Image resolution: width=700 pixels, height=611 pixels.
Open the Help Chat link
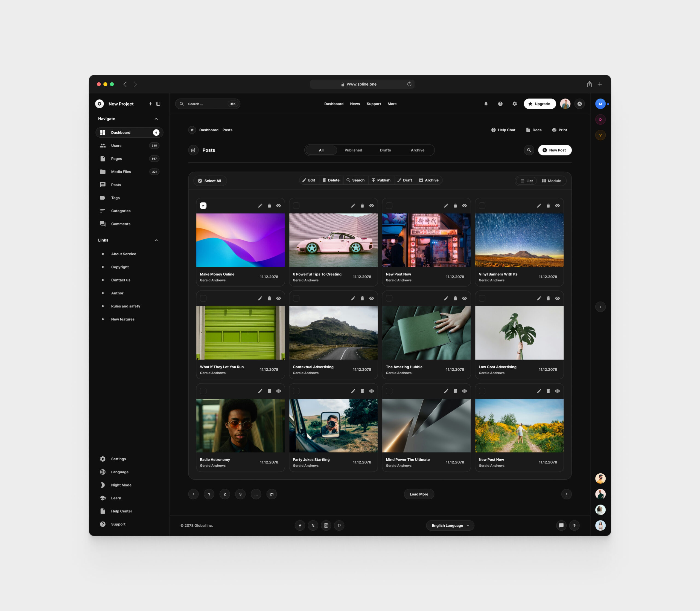503,130
